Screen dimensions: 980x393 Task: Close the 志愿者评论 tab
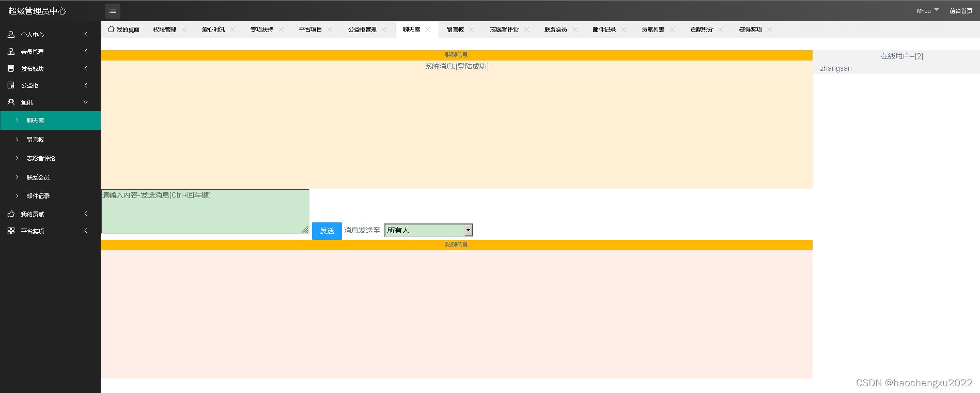(526, 29)
